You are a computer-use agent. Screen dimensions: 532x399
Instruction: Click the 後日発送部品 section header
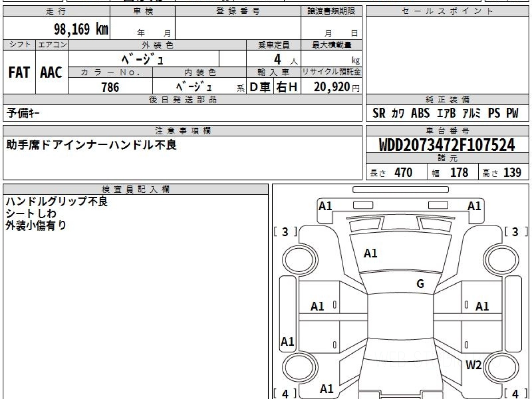183,100
